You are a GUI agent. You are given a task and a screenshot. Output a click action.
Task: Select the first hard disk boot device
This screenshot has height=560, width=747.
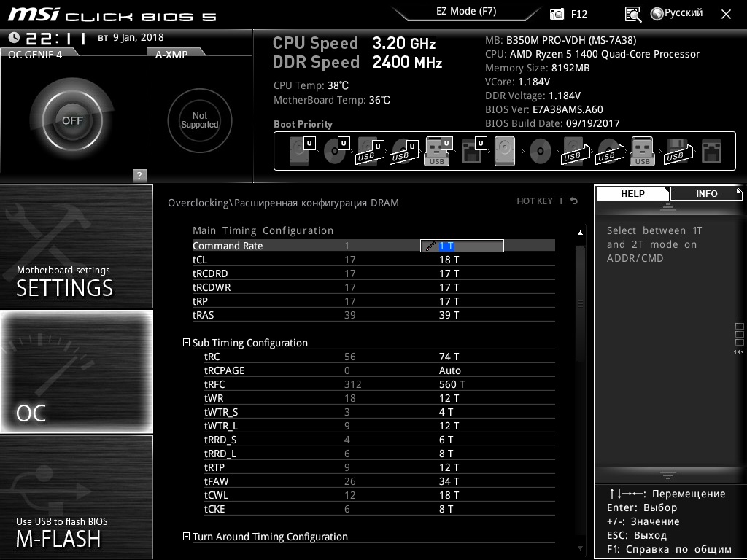(x=301, y=151)
